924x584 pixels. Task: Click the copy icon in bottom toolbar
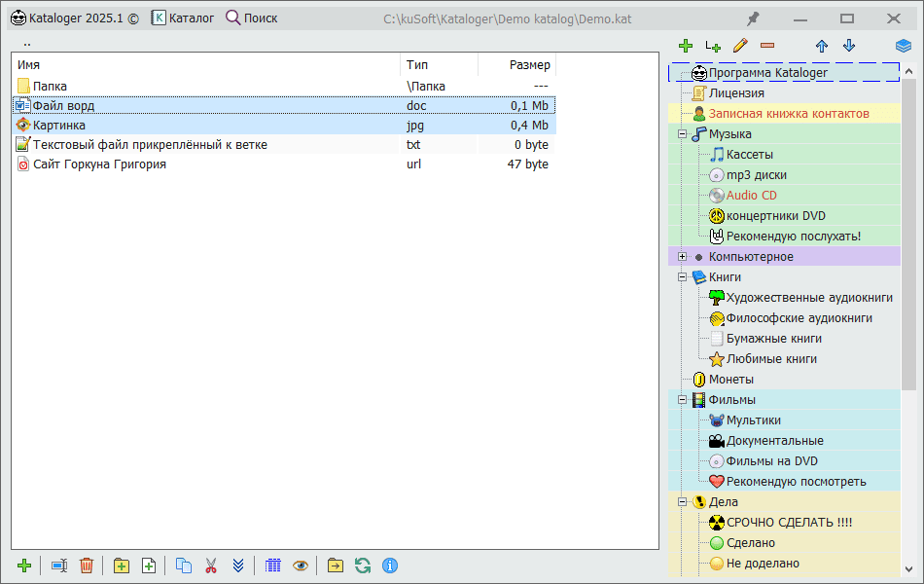pos(184,566)
